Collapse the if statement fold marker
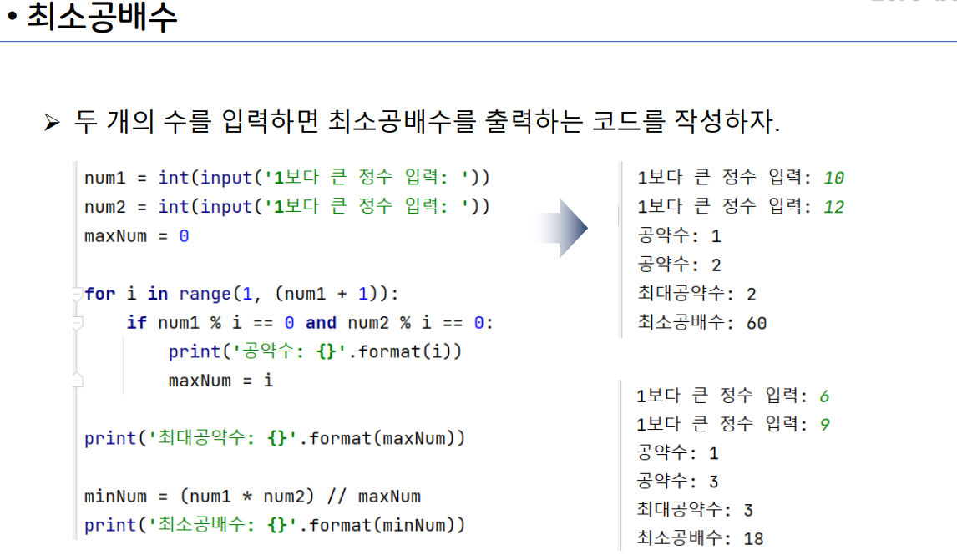This screenshot has height=560, width=957. (x=77, y=323)
